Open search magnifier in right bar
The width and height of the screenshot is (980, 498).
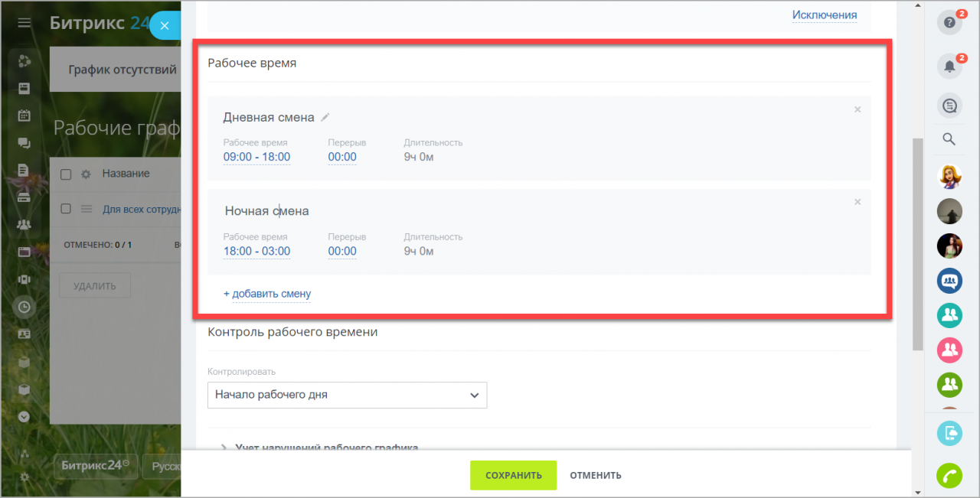949,139
